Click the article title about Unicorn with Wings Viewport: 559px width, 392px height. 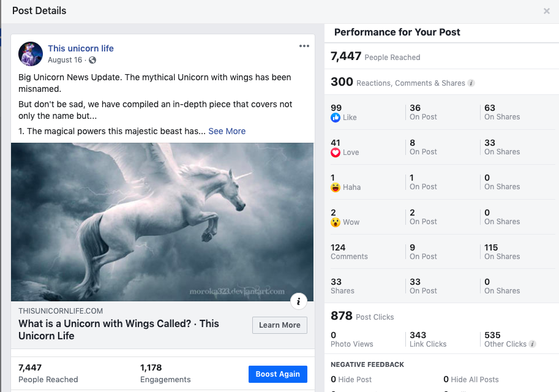coord(119,330)
